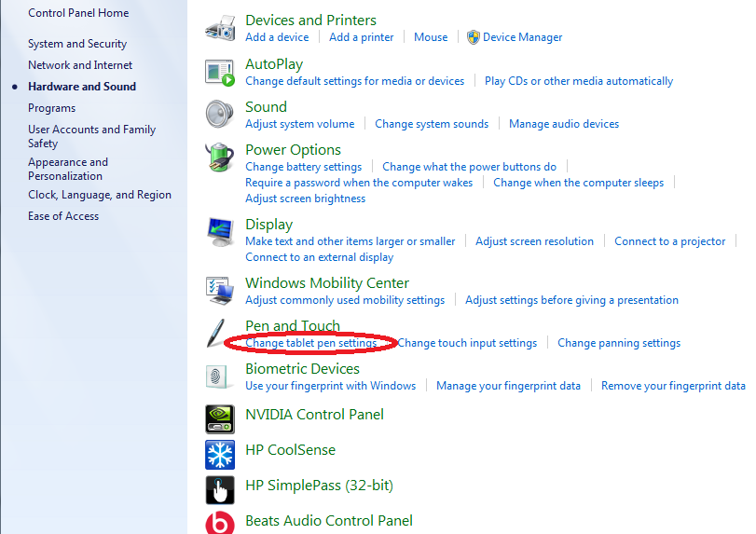Open the Sound heading
This screenshot has width=756, height=534.
(266, 106)
